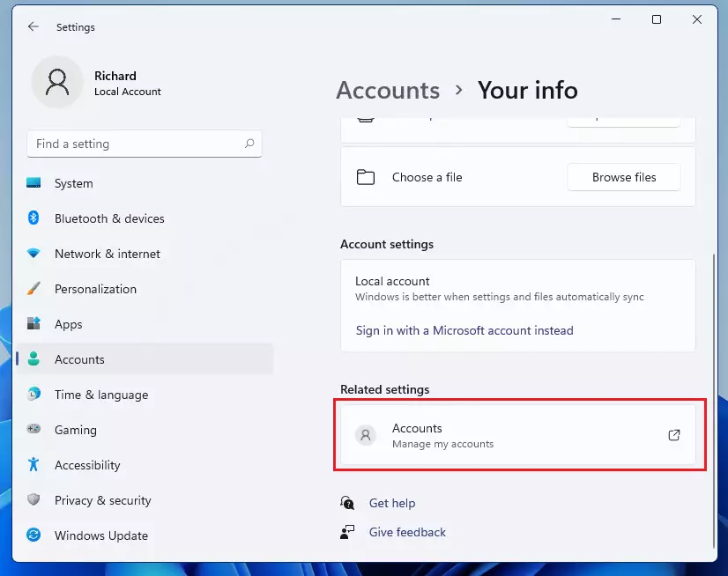This screenshot has height=576, width=728.
Task: Click the Apps icon in sidebar
Action: (33, 323)
